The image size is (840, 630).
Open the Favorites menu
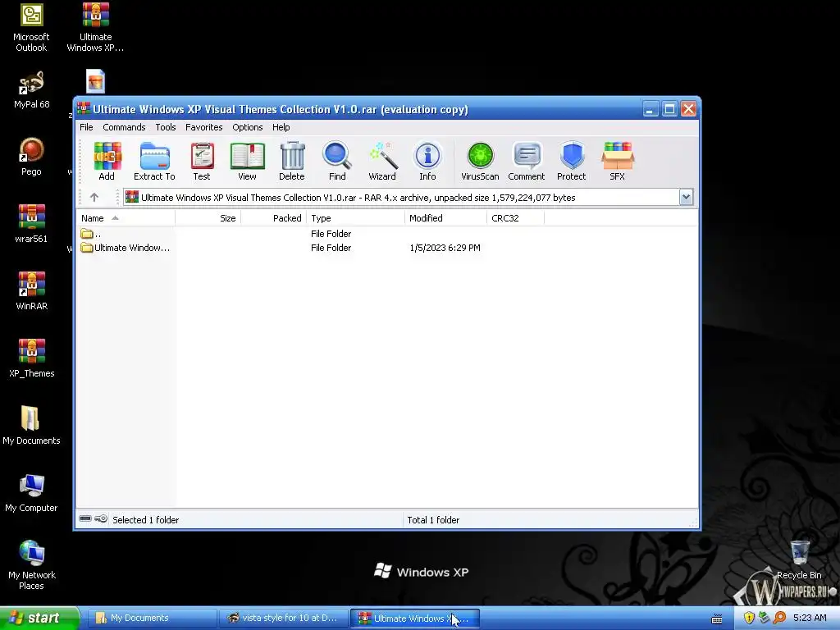[x=203, y=127]
